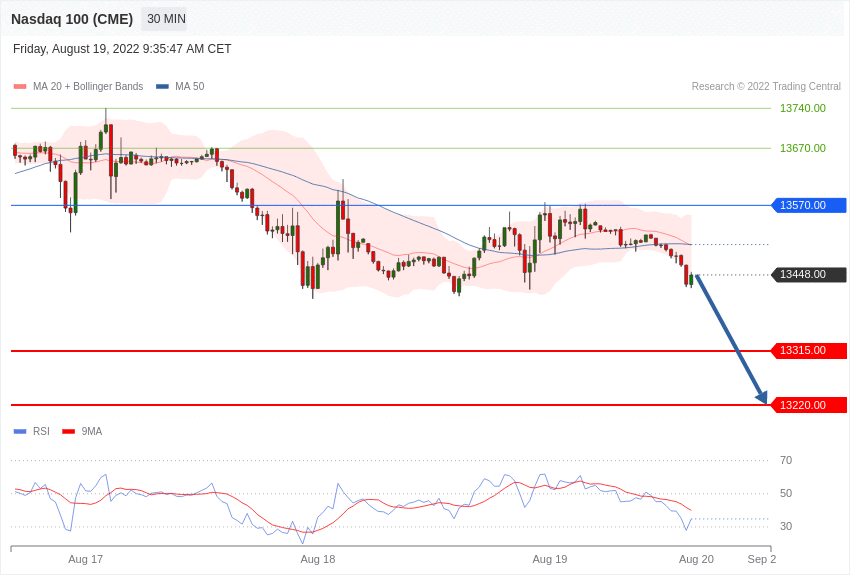Click the Aug 17 date axis label
This screenshot has width=850, height=576.
pyautogui.click(x=86, y=559)
